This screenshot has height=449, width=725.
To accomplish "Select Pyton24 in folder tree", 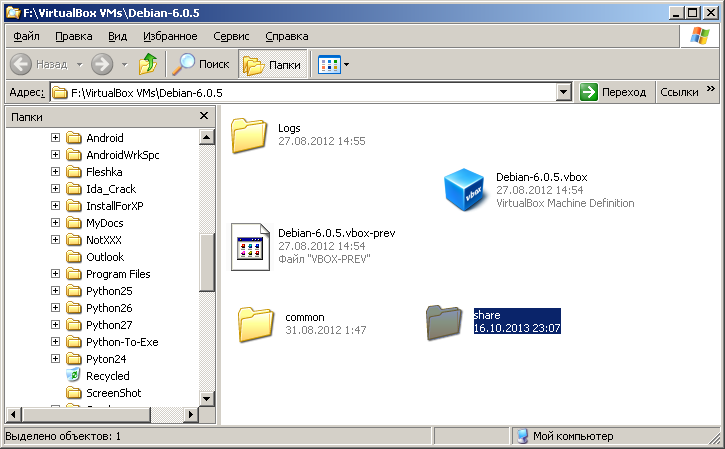I will point(106,359).
